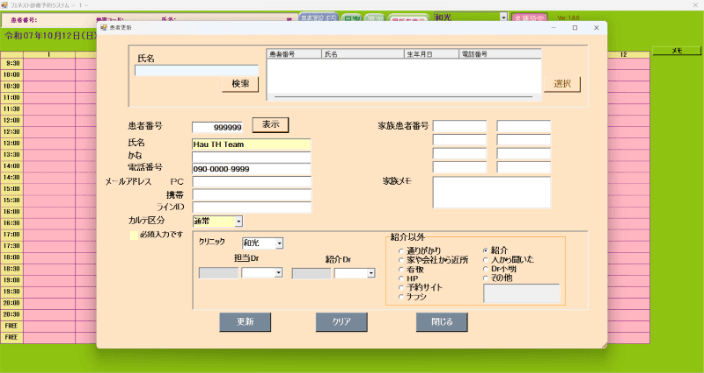Click column 12 header in schedule grid
Viewport: 704px width, 373px height.
(x=624, y=55)
